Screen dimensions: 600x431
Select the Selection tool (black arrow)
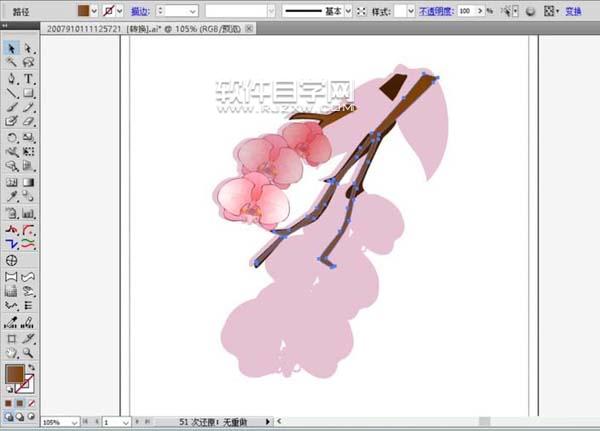[11, 47]
